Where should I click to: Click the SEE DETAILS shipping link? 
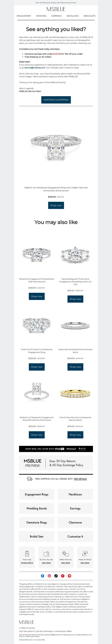(80, 479)
